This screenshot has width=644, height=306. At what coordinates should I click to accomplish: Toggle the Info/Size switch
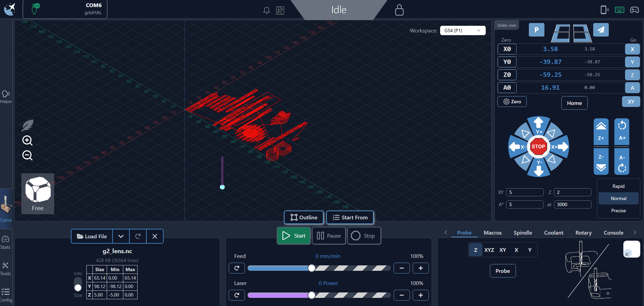coord(78,284)
